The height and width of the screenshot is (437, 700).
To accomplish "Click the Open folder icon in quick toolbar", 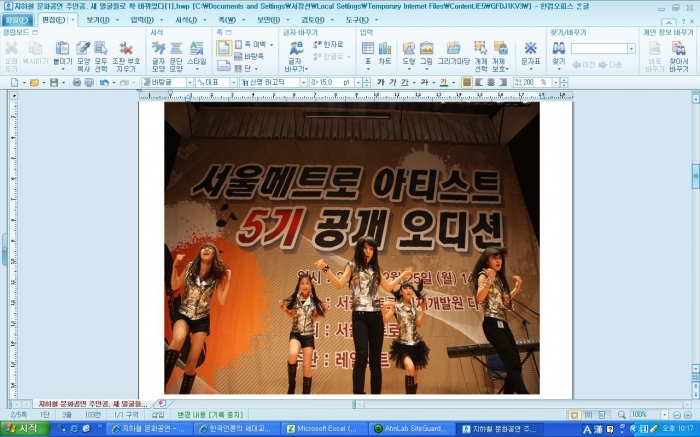I will point(34,83).
